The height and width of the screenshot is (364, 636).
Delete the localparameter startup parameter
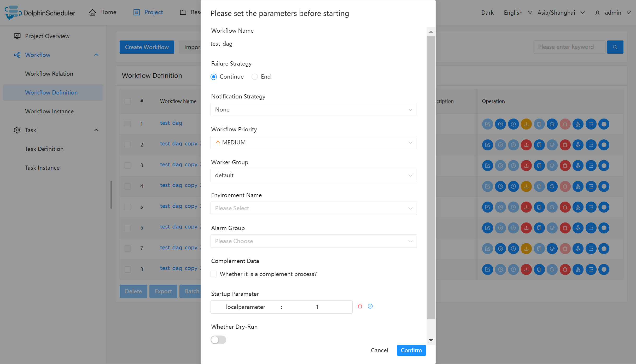pyautogui.click(x=360, y=306)
